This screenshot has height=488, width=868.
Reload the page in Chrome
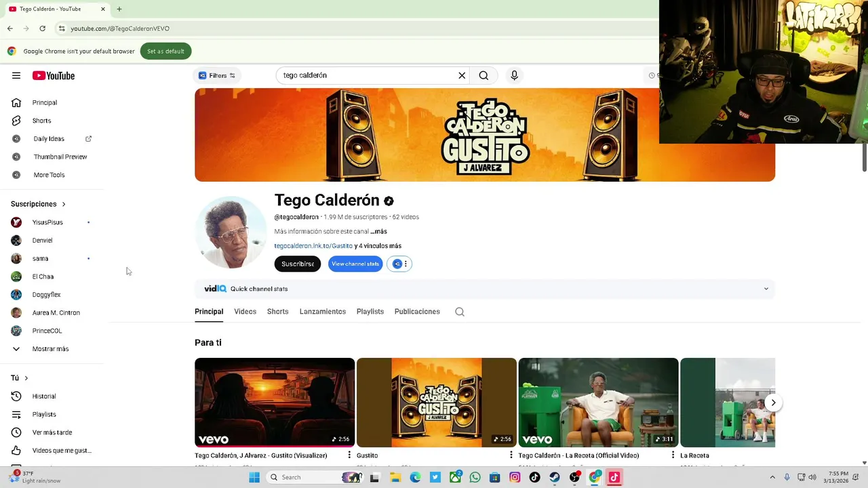pyautogui.click(x=42, y=28)
